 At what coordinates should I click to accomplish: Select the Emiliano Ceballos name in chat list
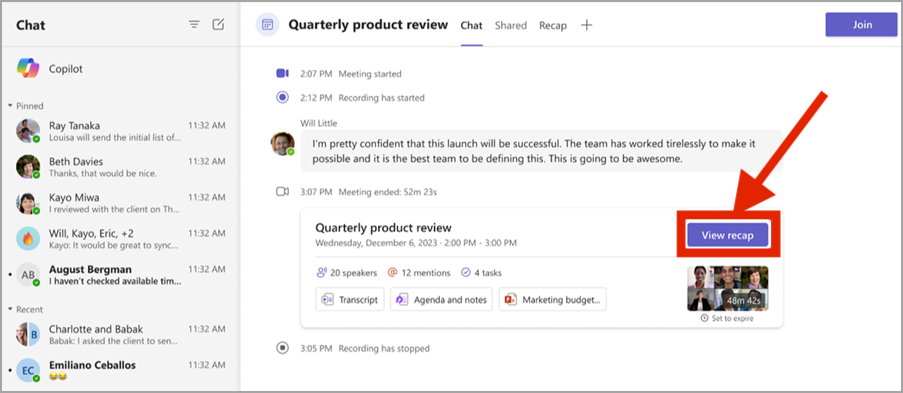click(x=92, y=365)
